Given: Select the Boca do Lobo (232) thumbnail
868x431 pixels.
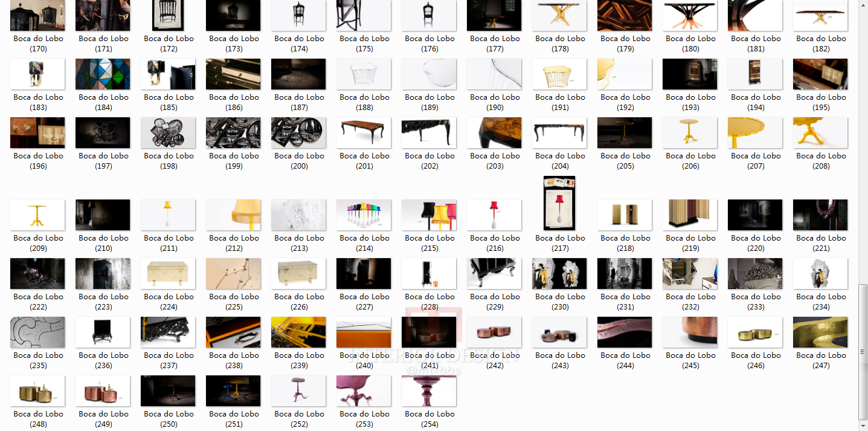Looking at the screenshot, I should [x=690, y=273].
